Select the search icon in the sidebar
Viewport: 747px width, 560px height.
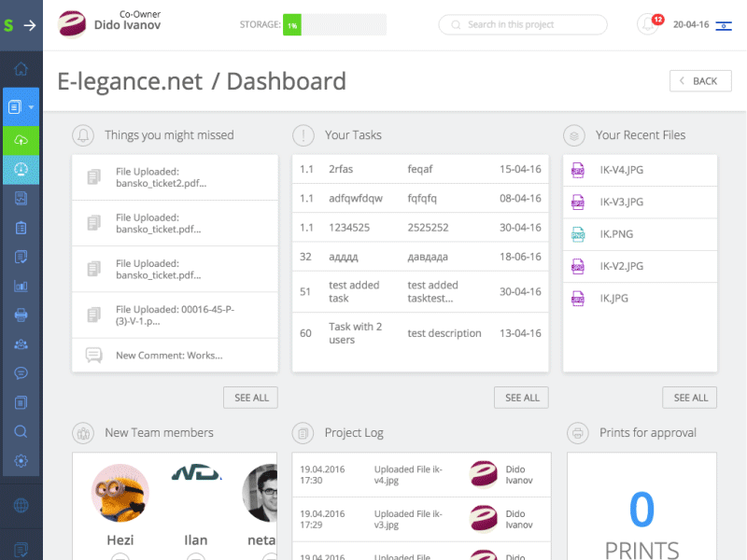click(21, 431)
